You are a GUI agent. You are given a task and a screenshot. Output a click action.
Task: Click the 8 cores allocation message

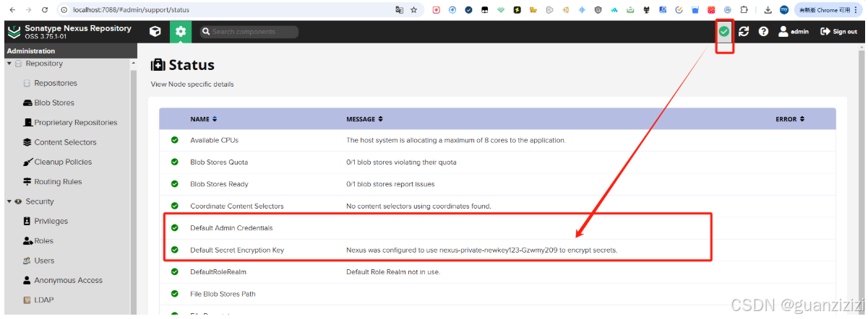click(x=456, y=140)
